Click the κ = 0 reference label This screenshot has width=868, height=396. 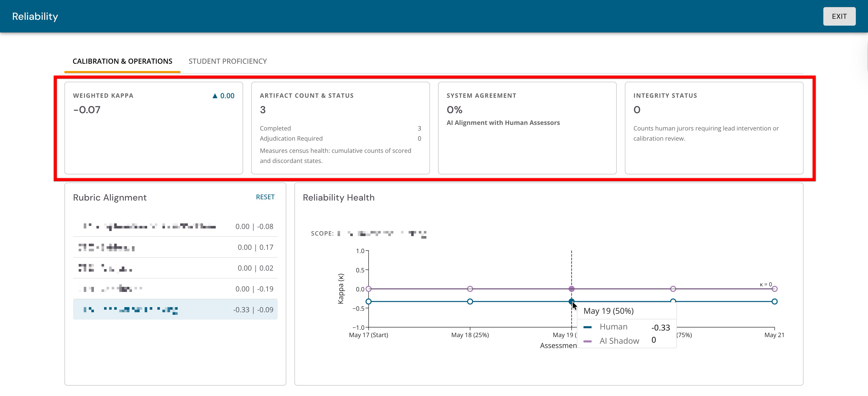click(x=766, y=285)
